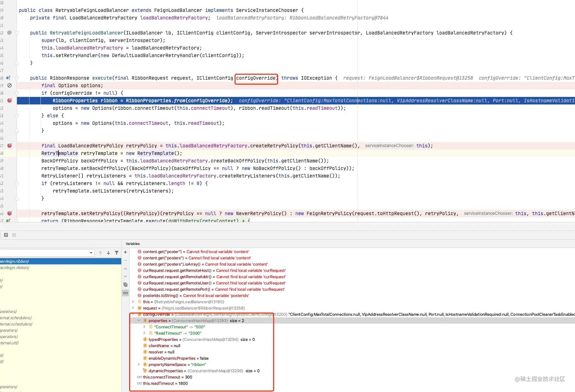Click the next frame down arrow

coord(108,253)
